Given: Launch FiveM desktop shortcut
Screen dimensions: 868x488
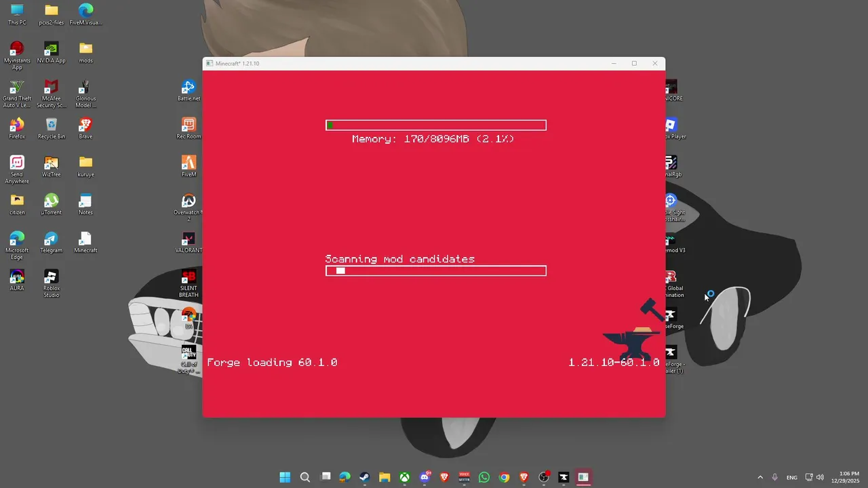Looking at the screenshot, I should click(x=189, y=166).
